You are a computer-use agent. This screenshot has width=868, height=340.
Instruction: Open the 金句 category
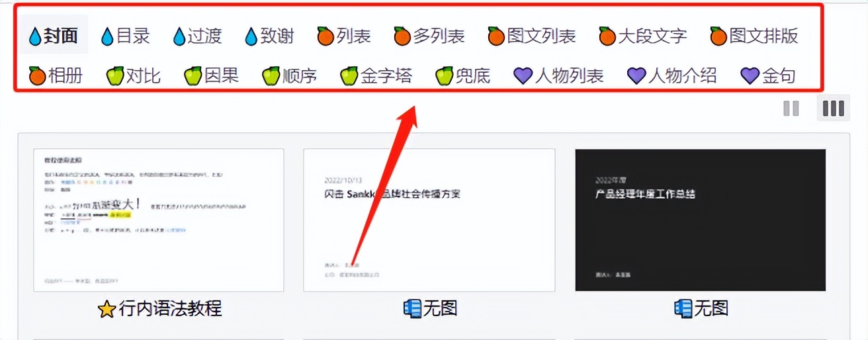coord(768,76)
